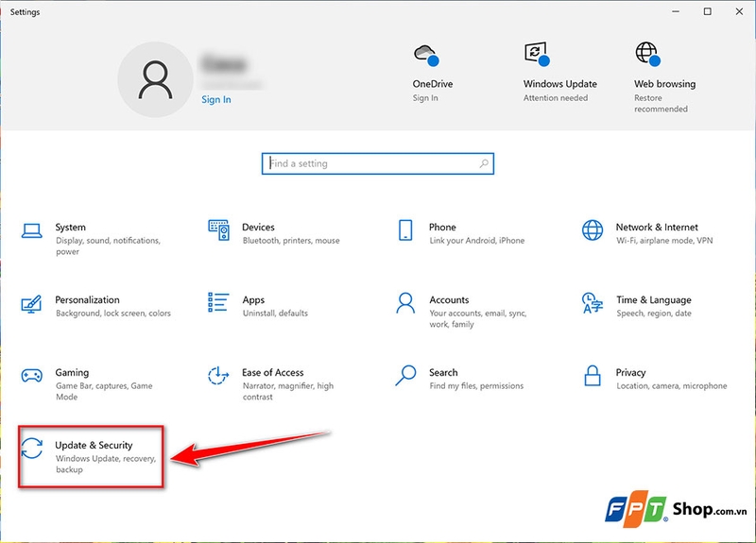
Task: Open the Search settings title
Action: tap(443, 373)
